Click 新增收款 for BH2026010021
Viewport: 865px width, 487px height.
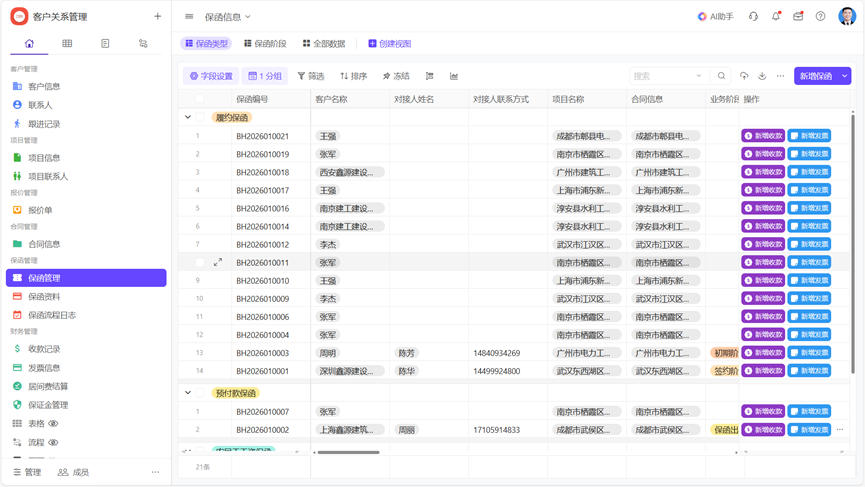762,136
